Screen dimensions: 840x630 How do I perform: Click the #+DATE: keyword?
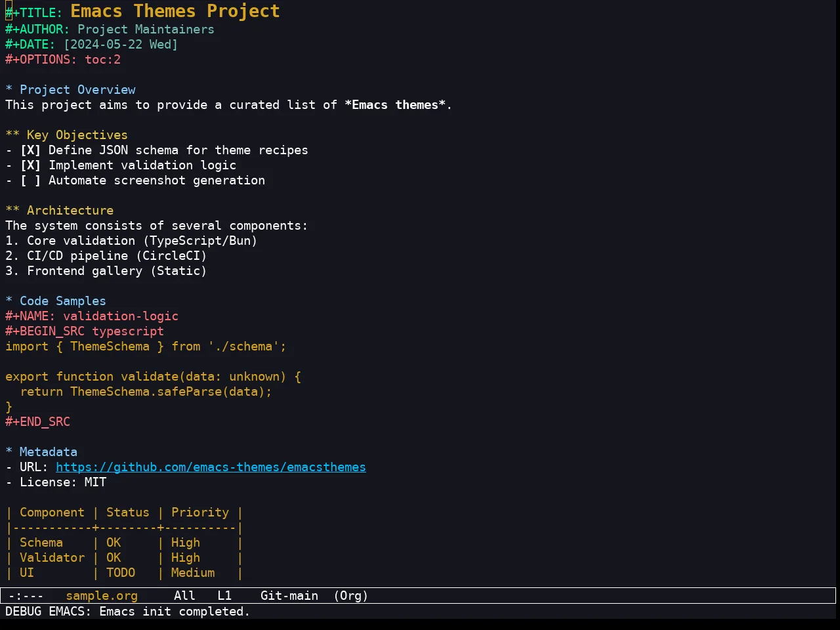coord(30,45)
